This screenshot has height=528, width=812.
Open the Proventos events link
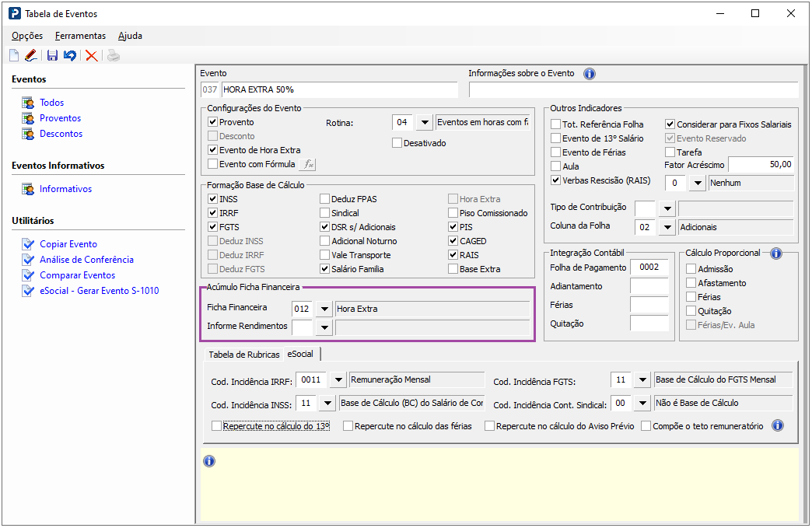point(60,118)
